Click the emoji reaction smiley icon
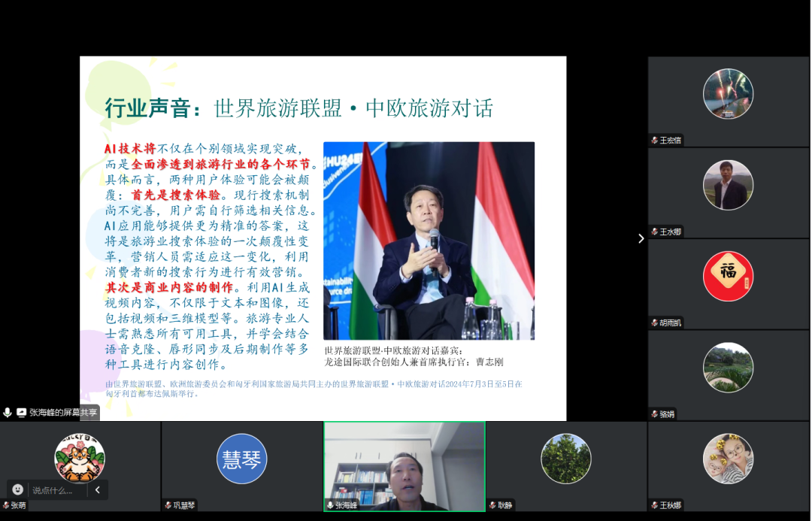Screen dimensions: 812x521 [x=18, y=490]
